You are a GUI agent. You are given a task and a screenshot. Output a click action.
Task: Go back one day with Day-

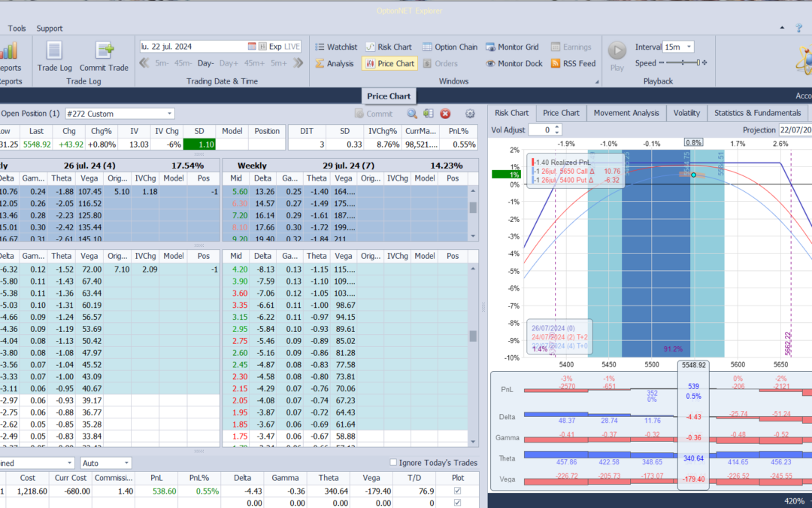[205, 63]
